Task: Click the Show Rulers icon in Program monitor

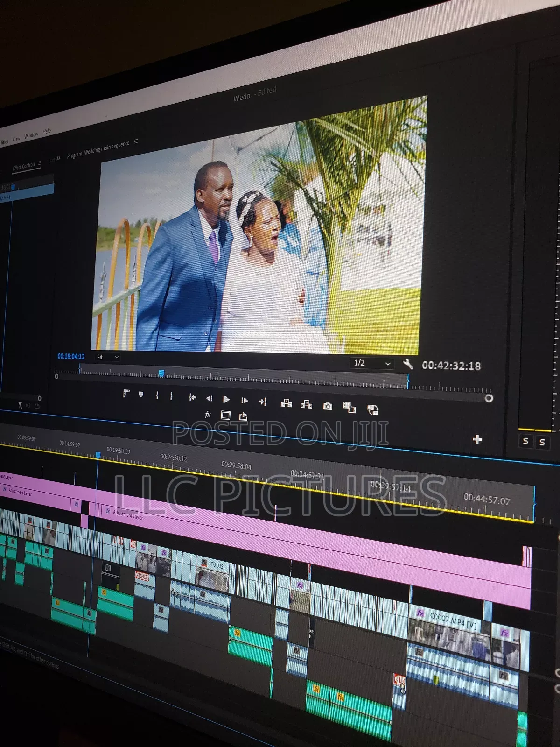Action: (126, 394)
